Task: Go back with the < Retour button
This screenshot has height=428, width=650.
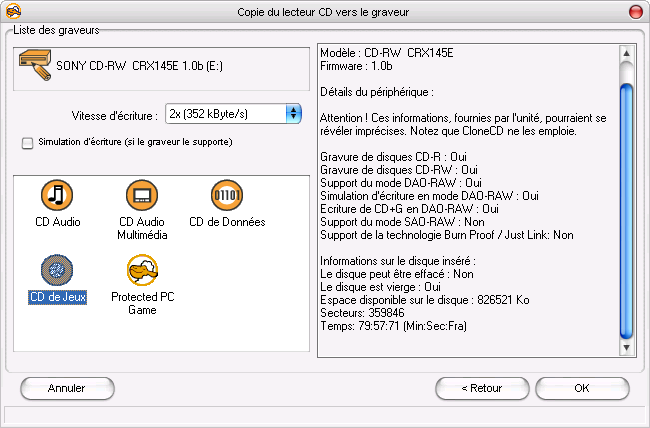Action: pos(482,389)
